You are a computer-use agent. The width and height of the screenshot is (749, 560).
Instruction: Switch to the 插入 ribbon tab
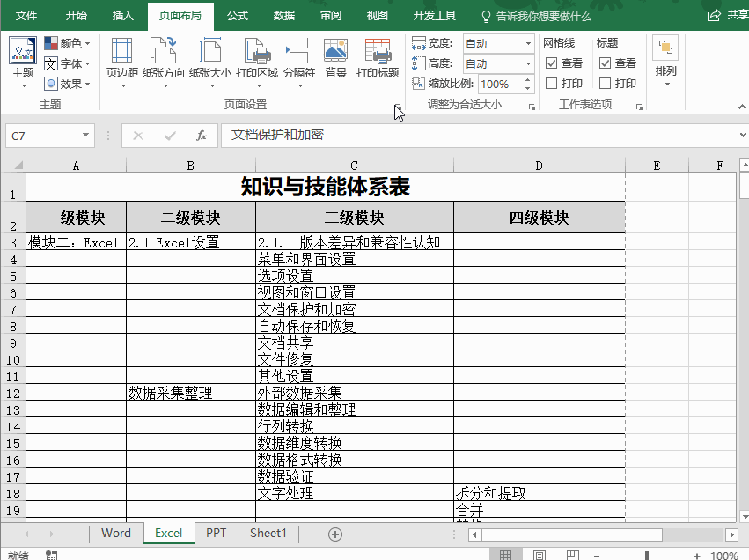click(122, 16)
